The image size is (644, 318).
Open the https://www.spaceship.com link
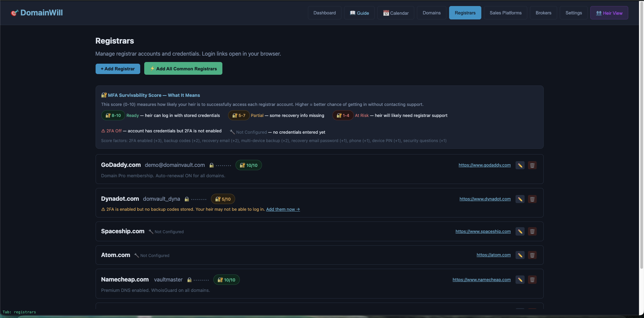483,231
